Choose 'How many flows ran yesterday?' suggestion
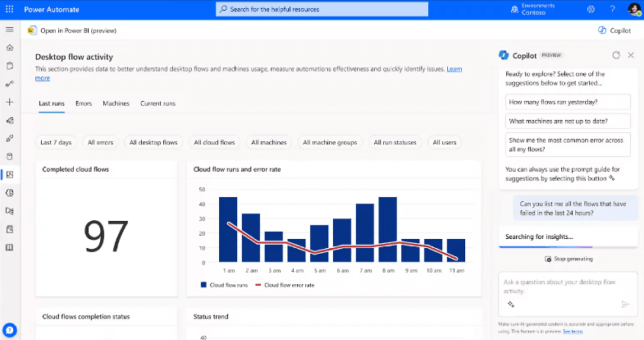 [568, 102]
